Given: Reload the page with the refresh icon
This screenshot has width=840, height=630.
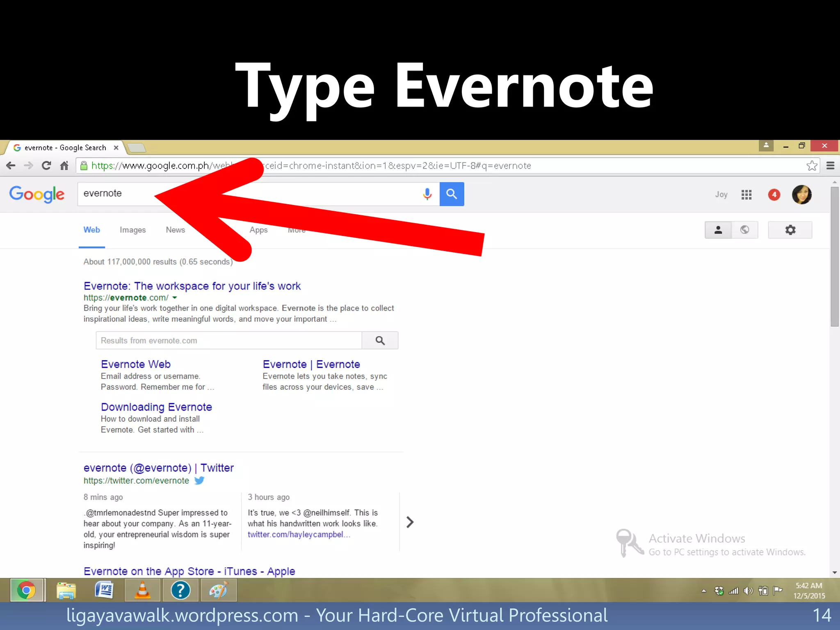Looking at the screenshot, I should tap(46, 166).
